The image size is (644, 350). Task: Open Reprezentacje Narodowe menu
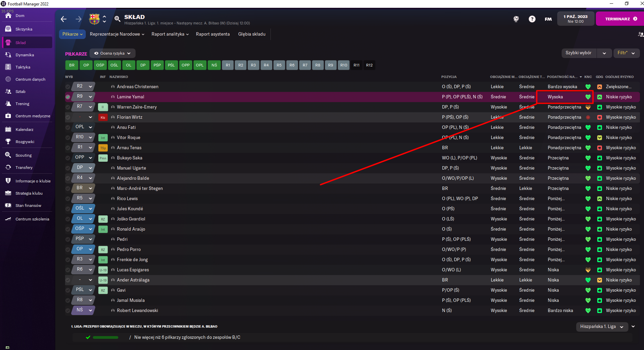pos(117,34)
